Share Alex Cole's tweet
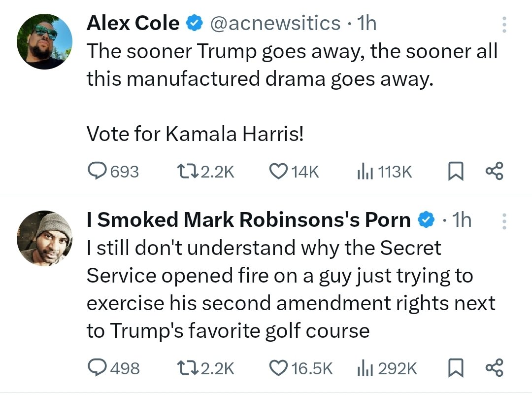 [494, 171]
